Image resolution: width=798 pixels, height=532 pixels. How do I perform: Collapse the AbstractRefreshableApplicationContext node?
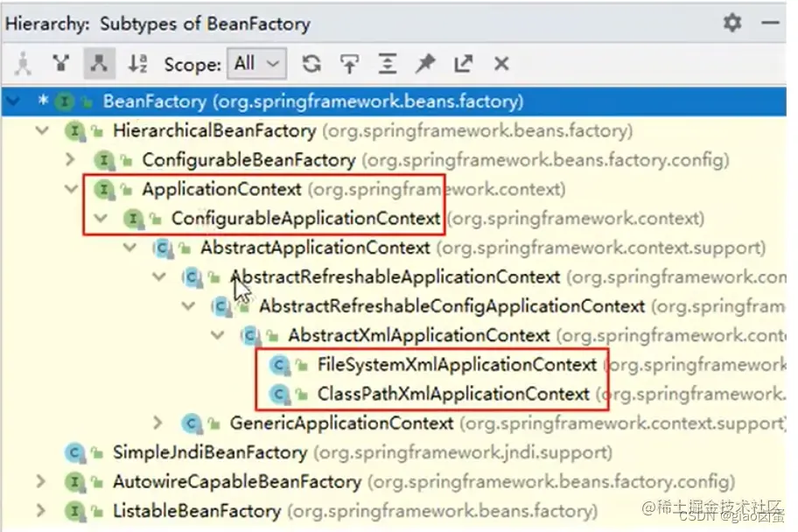(x=158, y=277)
